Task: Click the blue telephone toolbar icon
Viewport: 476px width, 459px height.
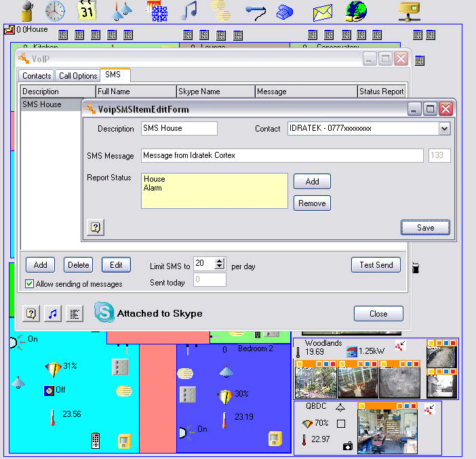Action: click(285, 12)
